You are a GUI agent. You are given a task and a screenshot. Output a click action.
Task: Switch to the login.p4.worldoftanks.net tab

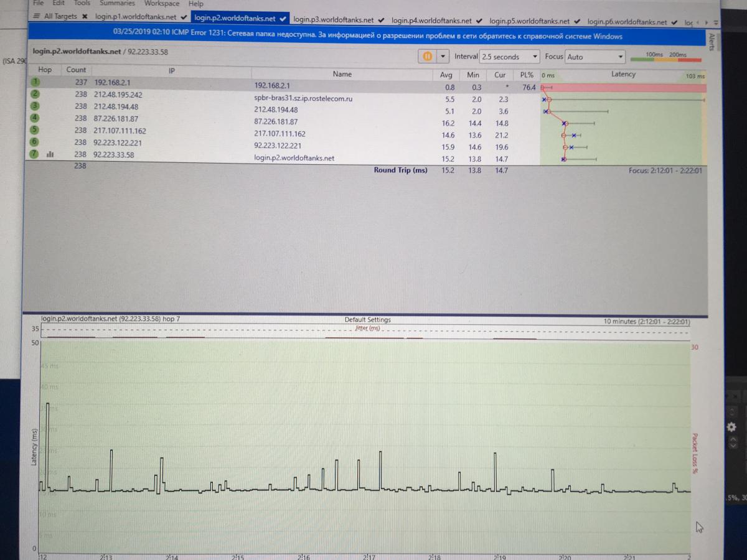click(436, 21)
